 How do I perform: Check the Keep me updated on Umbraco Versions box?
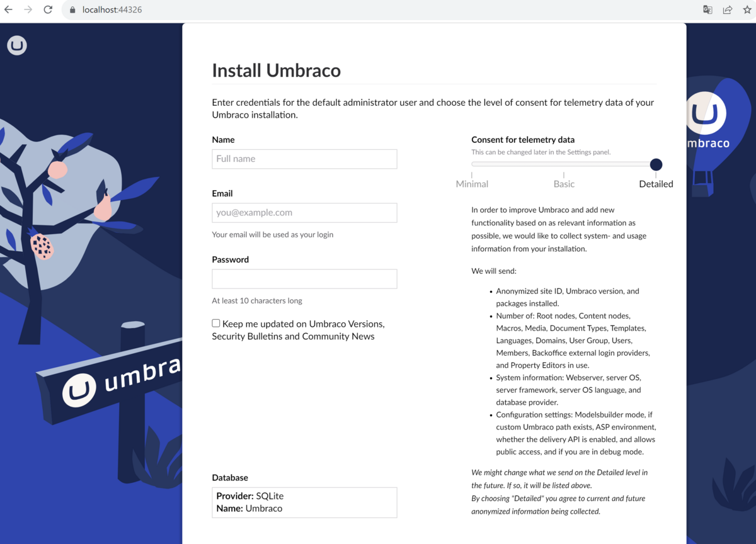pyautogui.click(x=216, y=323)
